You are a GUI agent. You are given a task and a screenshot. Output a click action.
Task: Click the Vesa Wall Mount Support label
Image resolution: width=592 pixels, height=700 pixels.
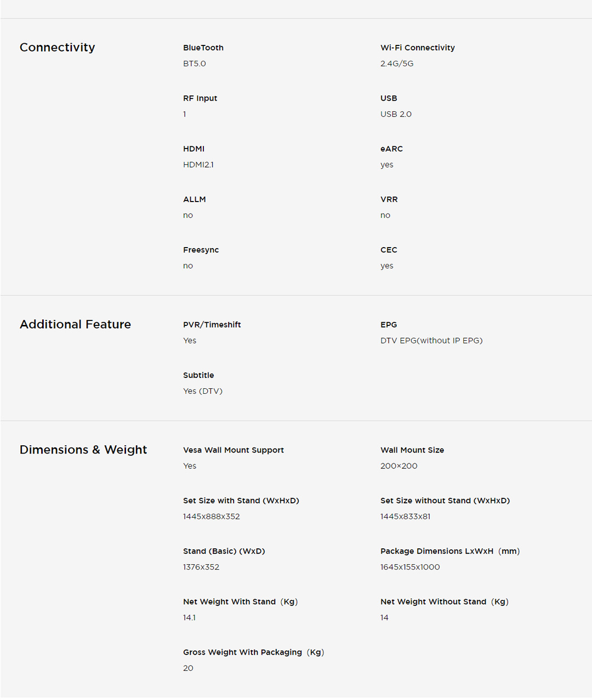click(234, 450)
